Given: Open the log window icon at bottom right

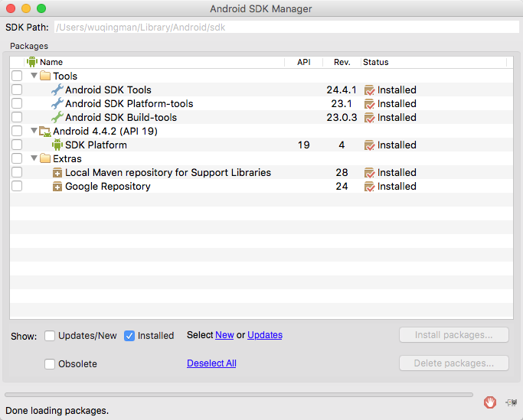Looking at the screenshot, I should (512, 402).
